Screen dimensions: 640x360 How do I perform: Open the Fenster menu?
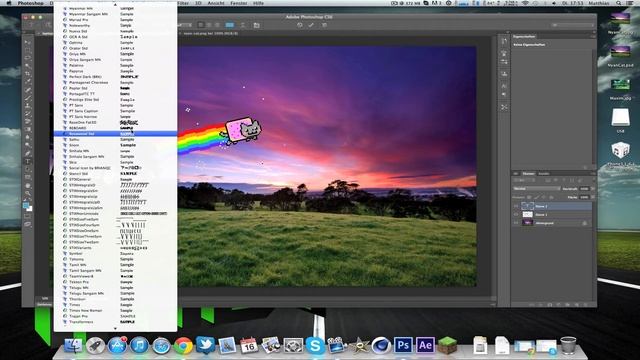pyautogui.click(x=239, y=3)
